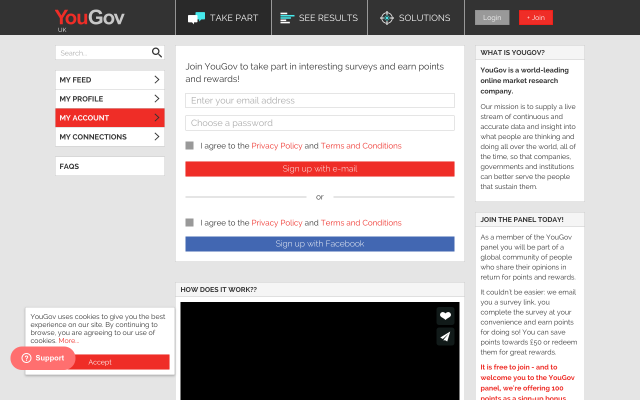The height and width of the screenshot is (400, 640).
Task: Click the Solutions crosshair icon
Action: [387, 18]
